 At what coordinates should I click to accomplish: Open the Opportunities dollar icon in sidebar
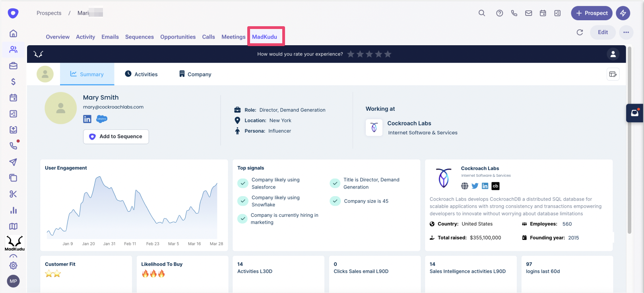pyautogui.click(x=13, y=82)
